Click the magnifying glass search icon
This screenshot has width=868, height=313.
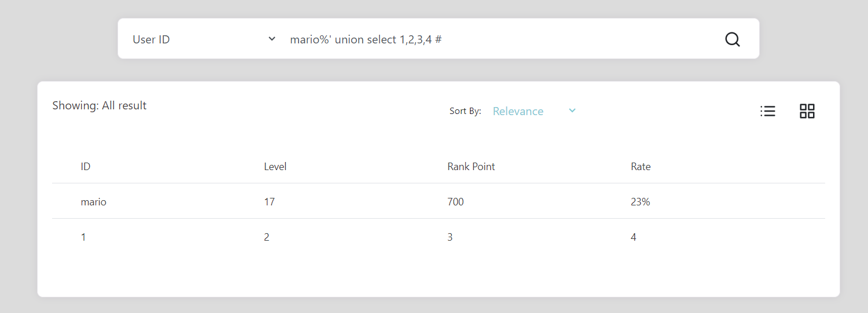coord(732,39)
